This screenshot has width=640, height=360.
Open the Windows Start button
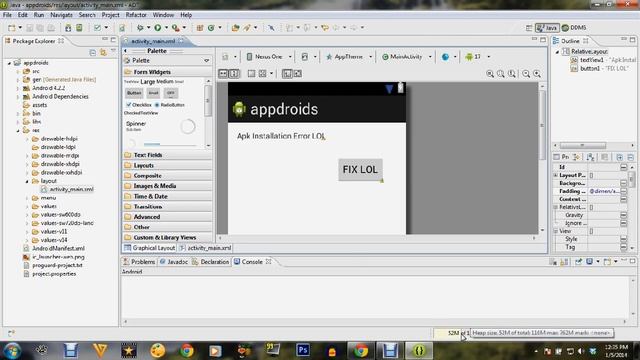12,350
